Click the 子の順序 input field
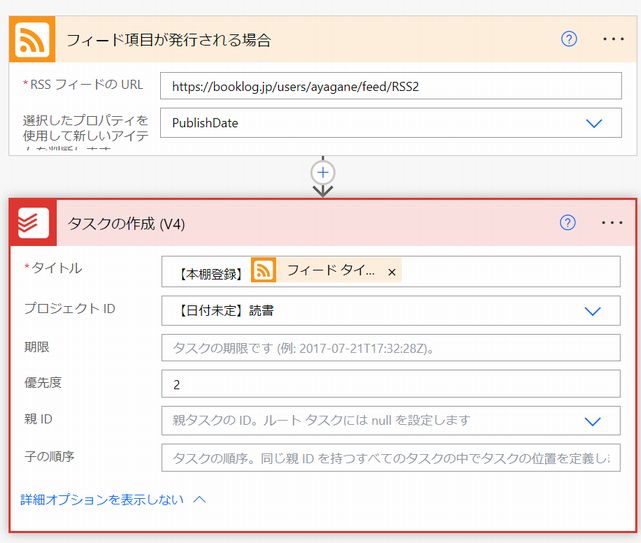The height and width of the screenshot is (543, 641). (391, 458)
